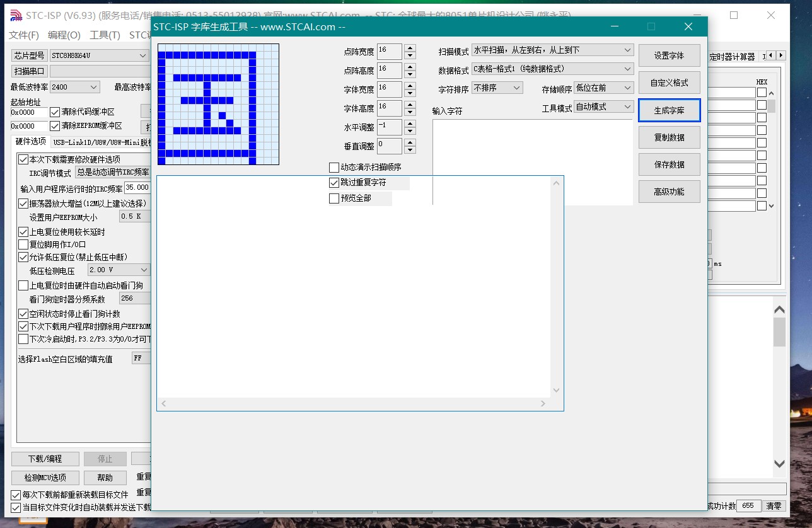This screenshot has width=812, height=528.
Task: Click the 生成字库 button
Action: coord(669,110)
